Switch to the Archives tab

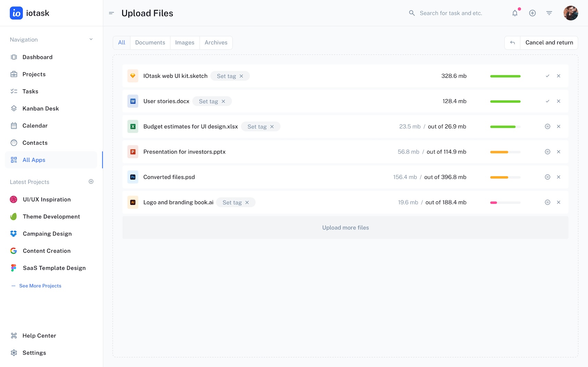pos(216,43)
